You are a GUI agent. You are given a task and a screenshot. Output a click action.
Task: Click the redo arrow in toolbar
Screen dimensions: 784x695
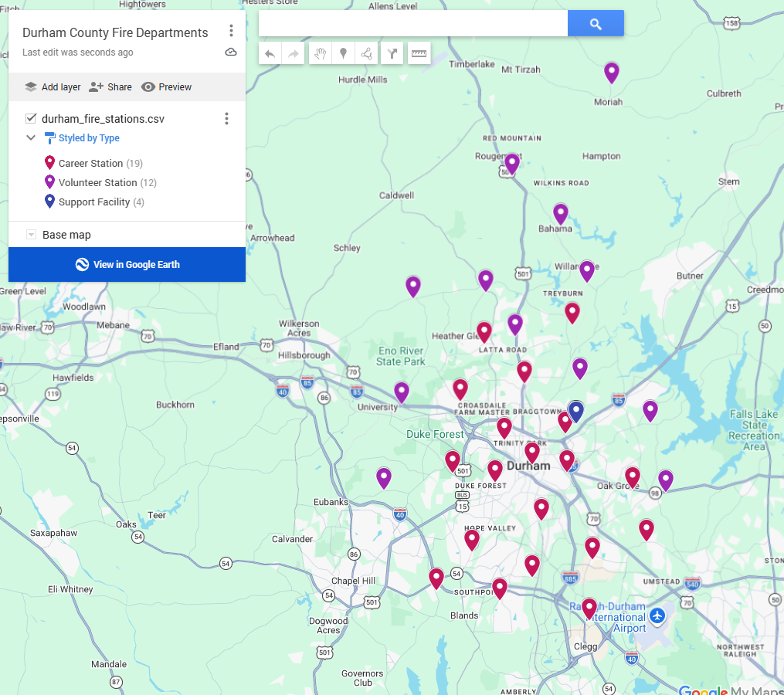click(294, 53)
